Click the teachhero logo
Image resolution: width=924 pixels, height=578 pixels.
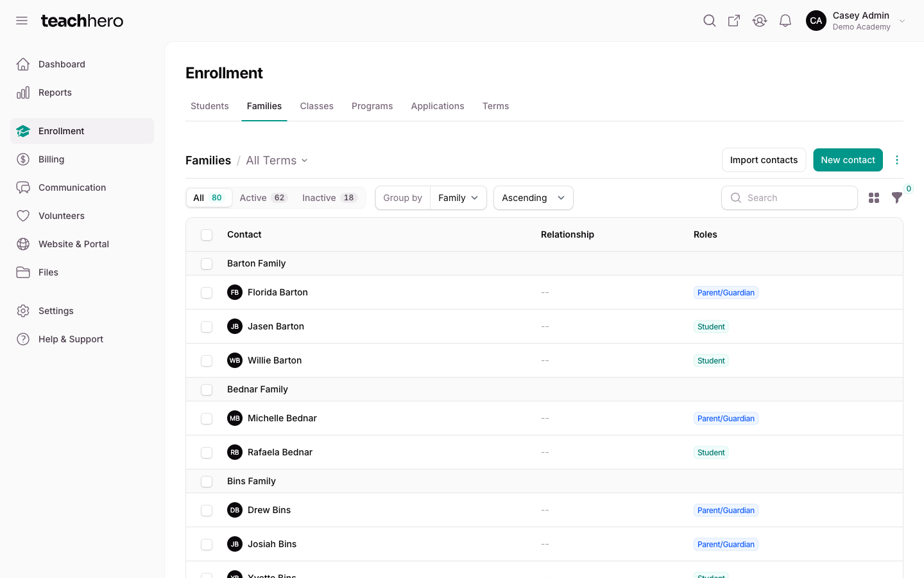point(82,21)
